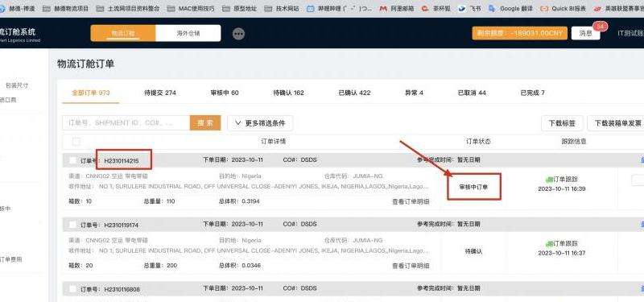Click the green tracking icon for order H2310114215

click(549, 180)
